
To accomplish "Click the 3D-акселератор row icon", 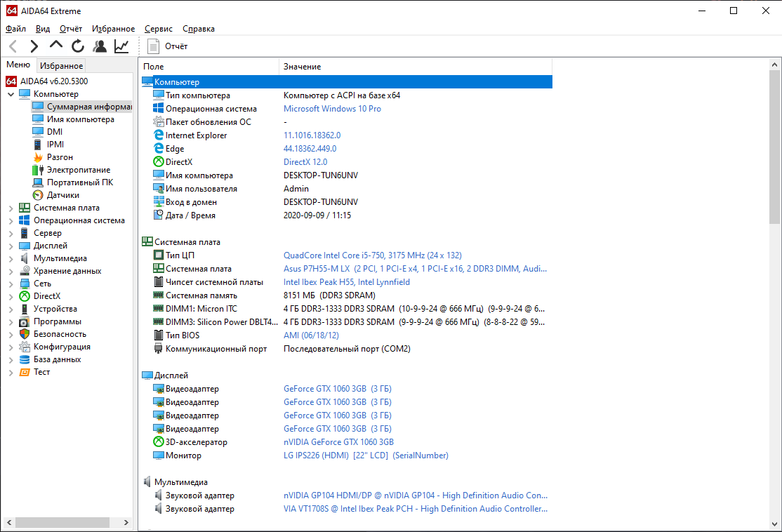I will click(x=158, y=441).
